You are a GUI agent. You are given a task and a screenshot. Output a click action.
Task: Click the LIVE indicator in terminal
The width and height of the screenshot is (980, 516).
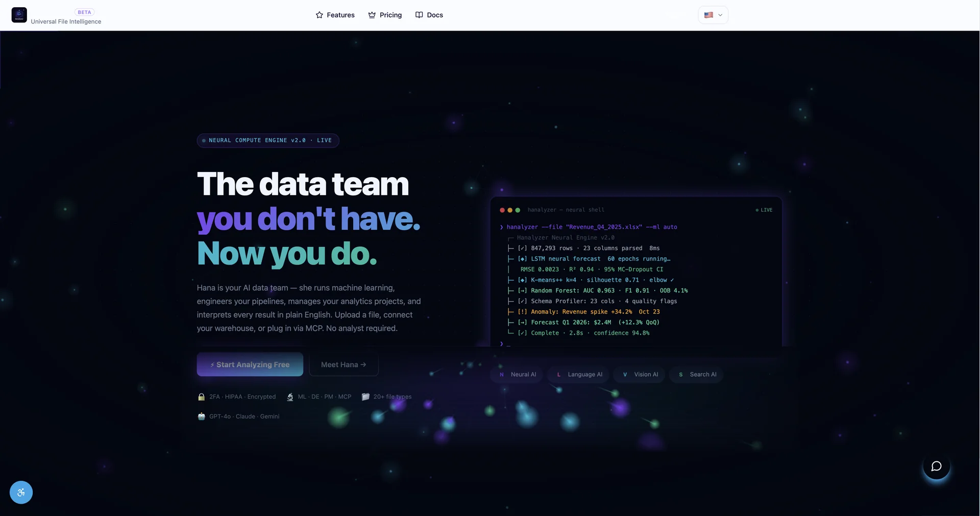point(764,210)
